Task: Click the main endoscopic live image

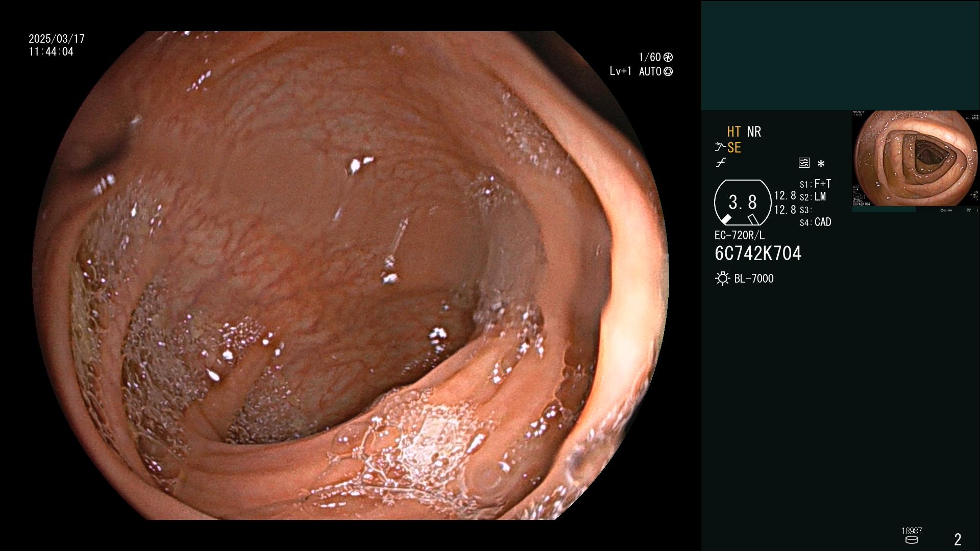Action: 350,275
